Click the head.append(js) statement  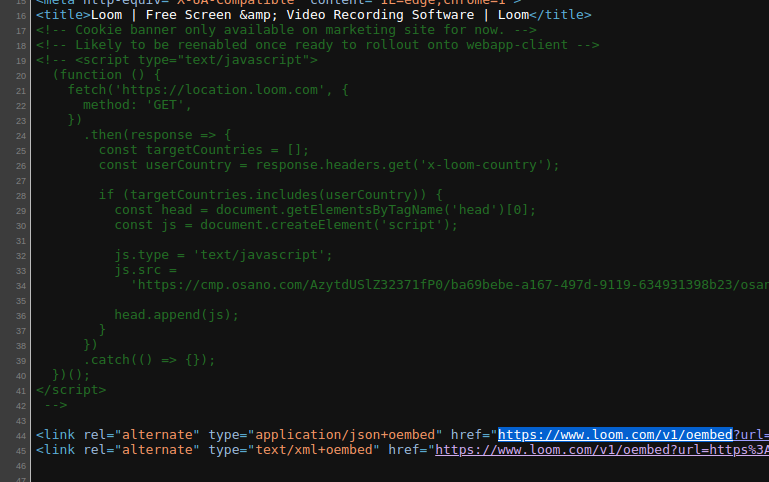177,315
